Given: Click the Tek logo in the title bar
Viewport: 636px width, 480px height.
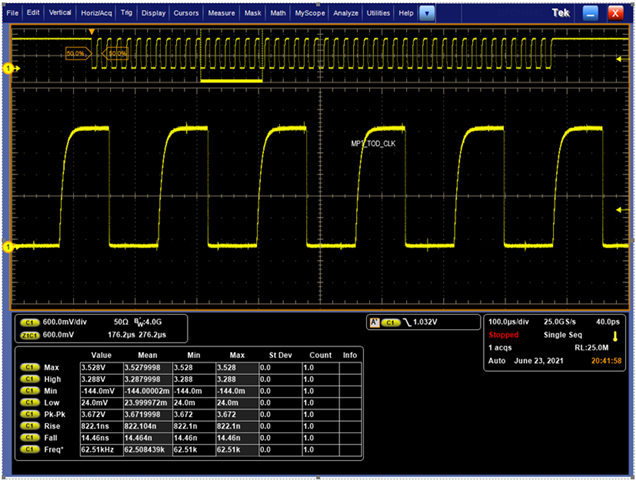Looking at the screenshot, I should (559, 13).
